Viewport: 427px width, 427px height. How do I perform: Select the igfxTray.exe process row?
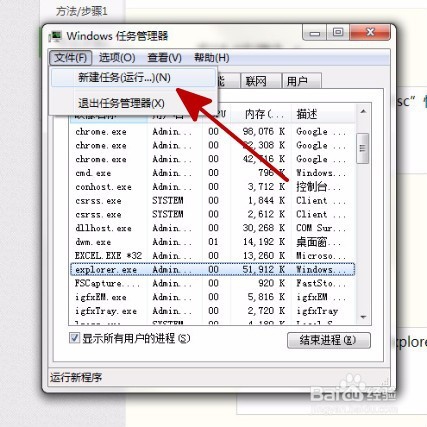[x=213, y=311]
